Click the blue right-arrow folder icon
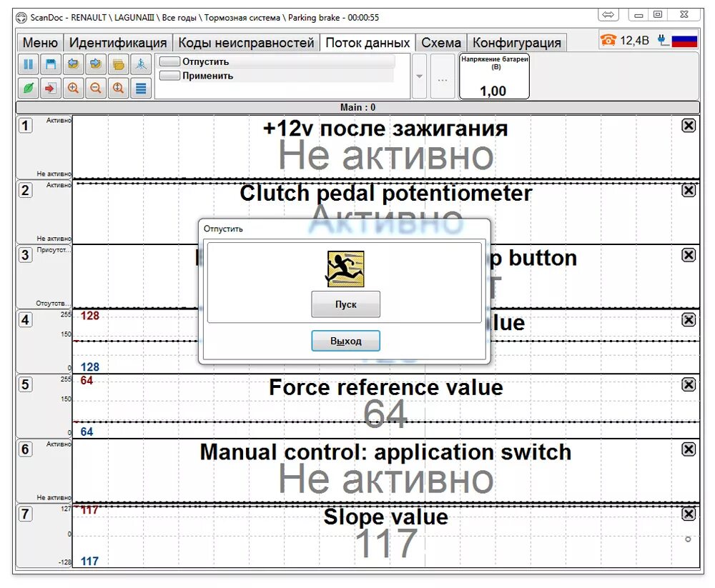Viewport: 715px width, 588px height. click(95, 64)
